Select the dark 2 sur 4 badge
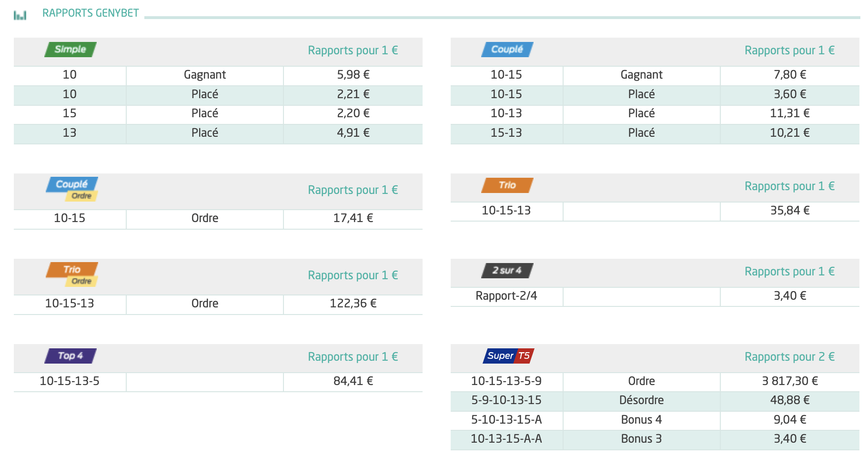Screen dimensions: 868x467 tap(507, 271)
